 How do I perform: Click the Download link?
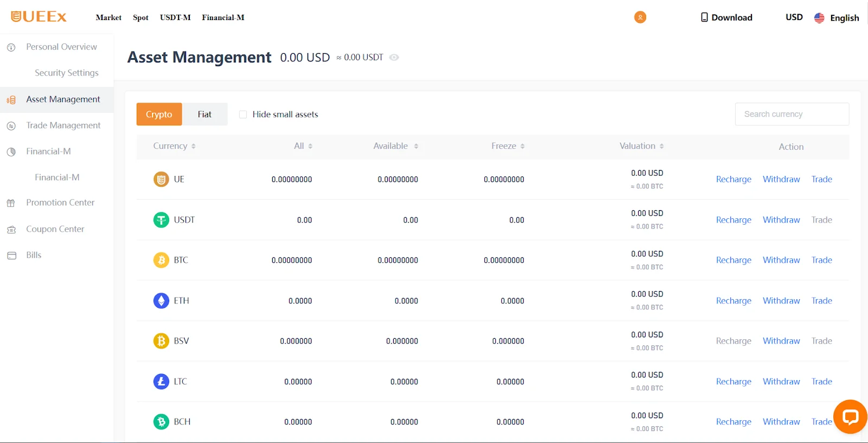pyautogui.click(x=732, y=17)
